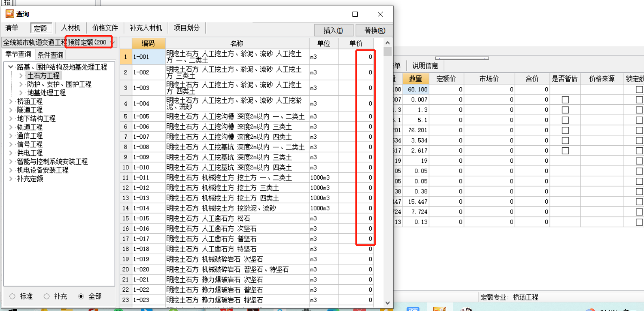Click the vertical scrollbar thumb in the quota list
This screenshot has height=311, width=644.
coord(387,52)
